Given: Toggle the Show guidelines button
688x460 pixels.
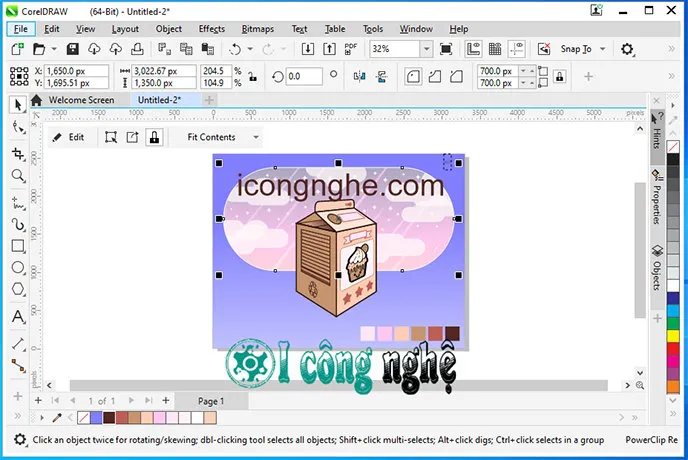Looking at the screenshot, I should [517, 49].
